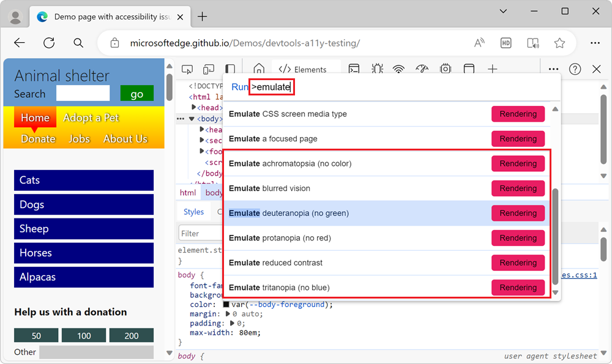The height and width of the screenshot is (364, 612).
Task: Expand the margin property triangle
Action: 228,314
